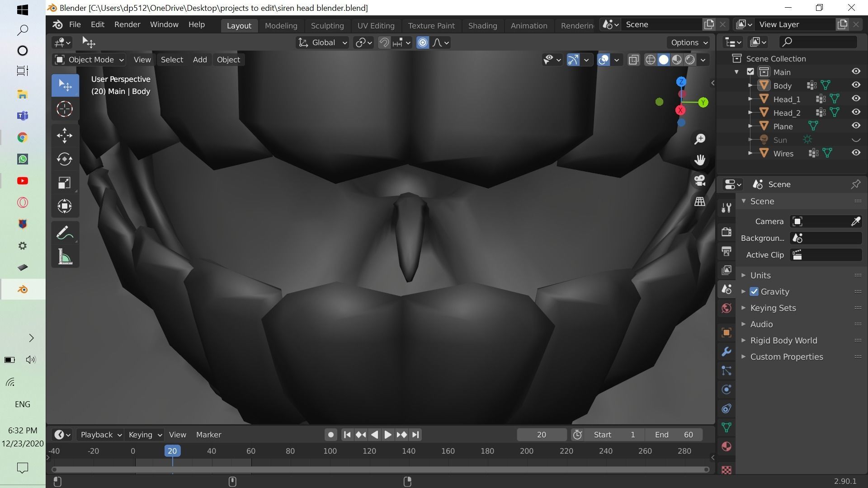Switch to the UV Editing workspace tab
868x488 pixels.
click(x=376, y=26)
